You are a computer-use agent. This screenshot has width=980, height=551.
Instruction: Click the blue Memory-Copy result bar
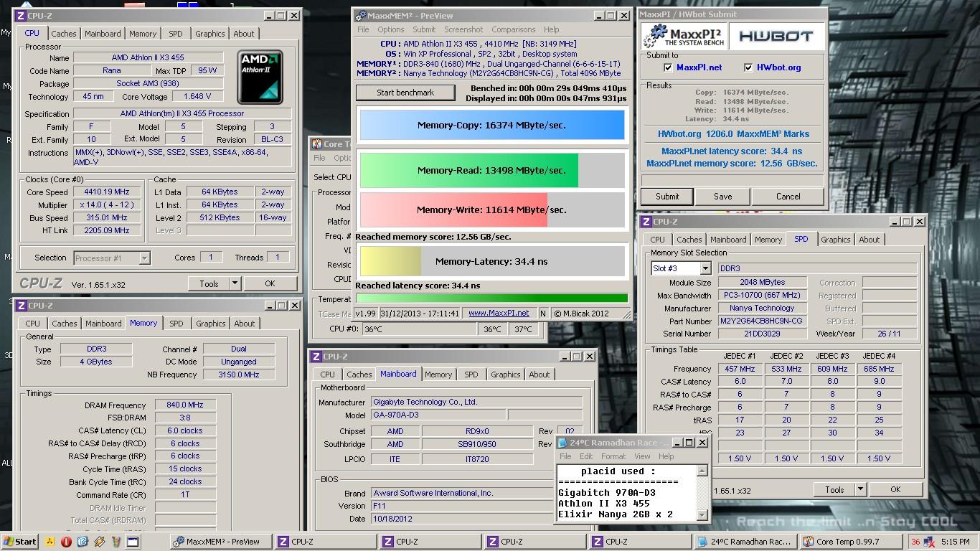click(491, 125)
